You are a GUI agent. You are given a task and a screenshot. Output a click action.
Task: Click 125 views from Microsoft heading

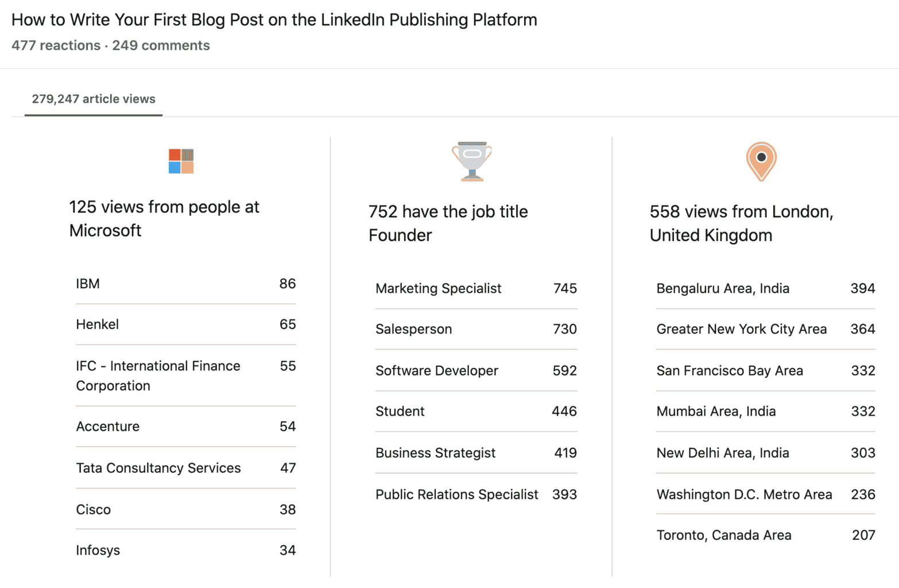click(164, 219)
